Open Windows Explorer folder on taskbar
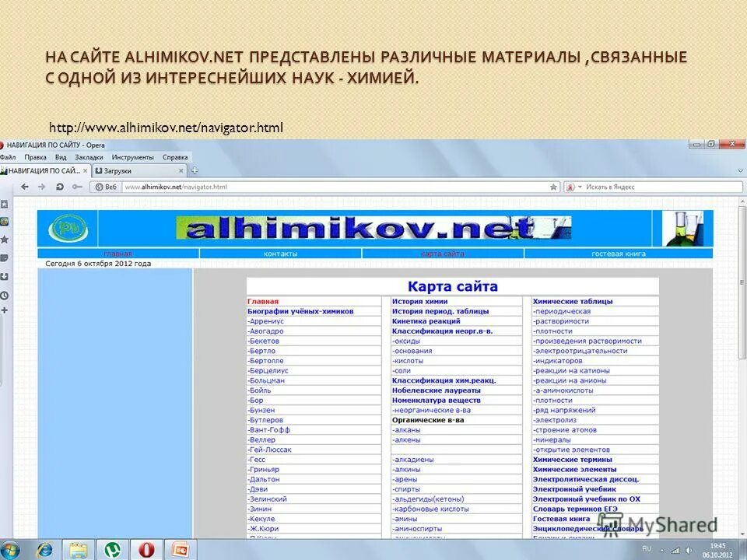The width and height of the screenshot is (747, 560). tap(78, 551)
